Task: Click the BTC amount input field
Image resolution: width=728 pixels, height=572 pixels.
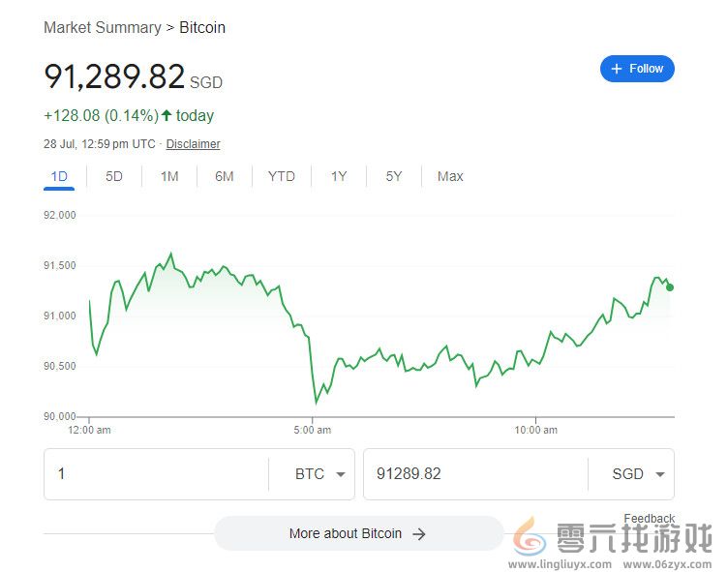Action: point(155,474)
